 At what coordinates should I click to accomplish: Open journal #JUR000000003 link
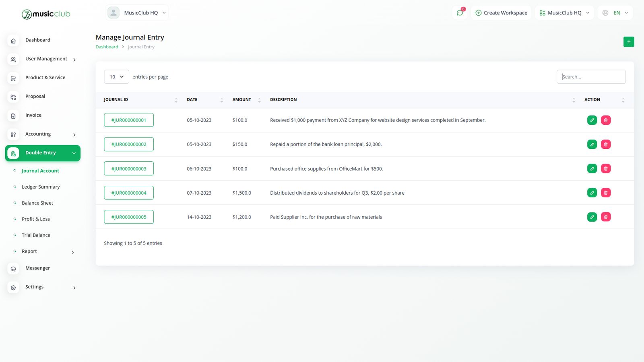129,169
